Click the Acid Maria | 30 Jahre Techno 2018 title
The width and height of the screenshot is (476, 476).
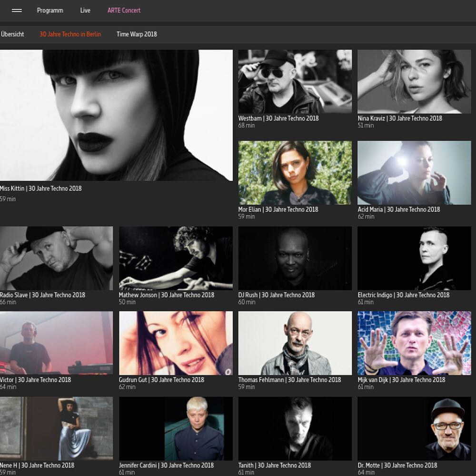(x=398, y=209)
